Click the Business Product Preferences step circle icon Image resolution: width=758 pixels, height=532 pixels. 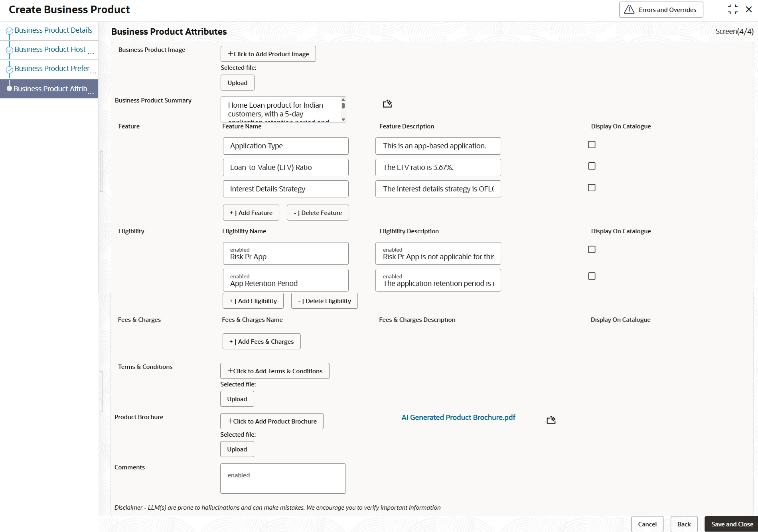[x=10, y=69]
